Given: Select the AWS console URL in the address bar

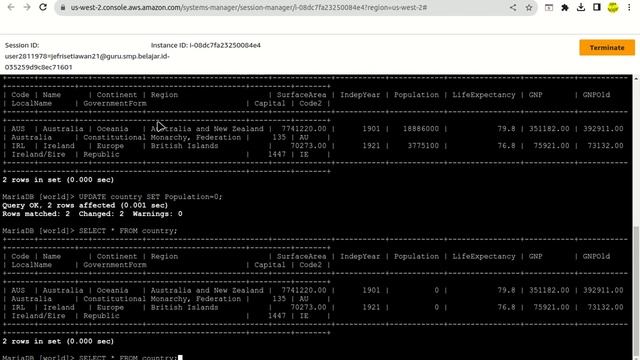Looking at the screenshot, I should 249,7.
